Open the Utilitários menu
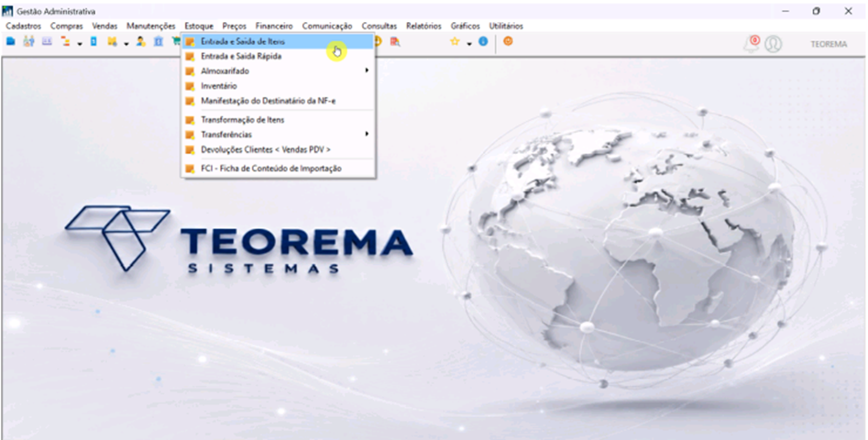Viewport: 868px width, 440px height. [x=506, y=26]
